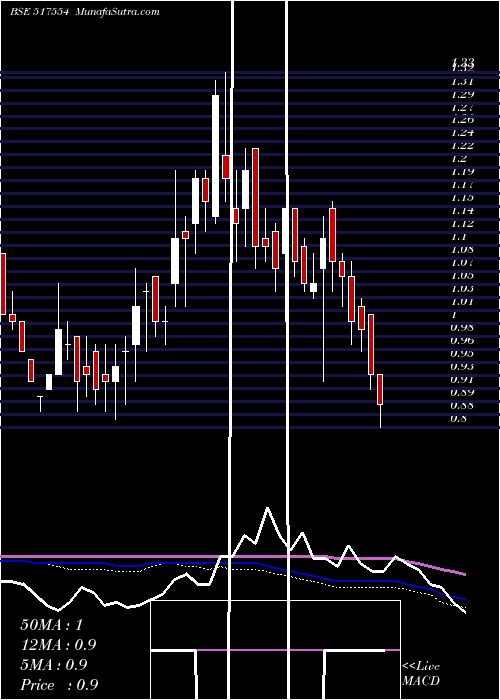Click the 1.1 price axis label
This screenshot has width=500, height=700.
click(x=459, y=237)
